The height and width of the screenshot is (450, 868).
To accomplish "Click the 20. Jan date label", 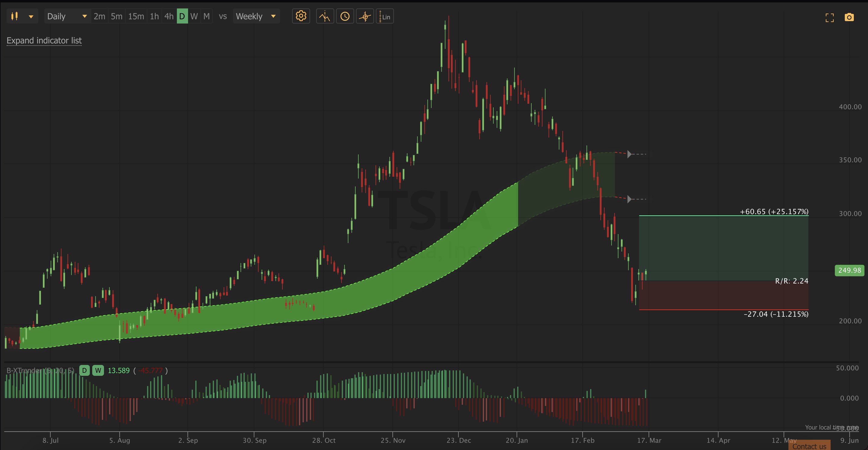I will point(517,440).
